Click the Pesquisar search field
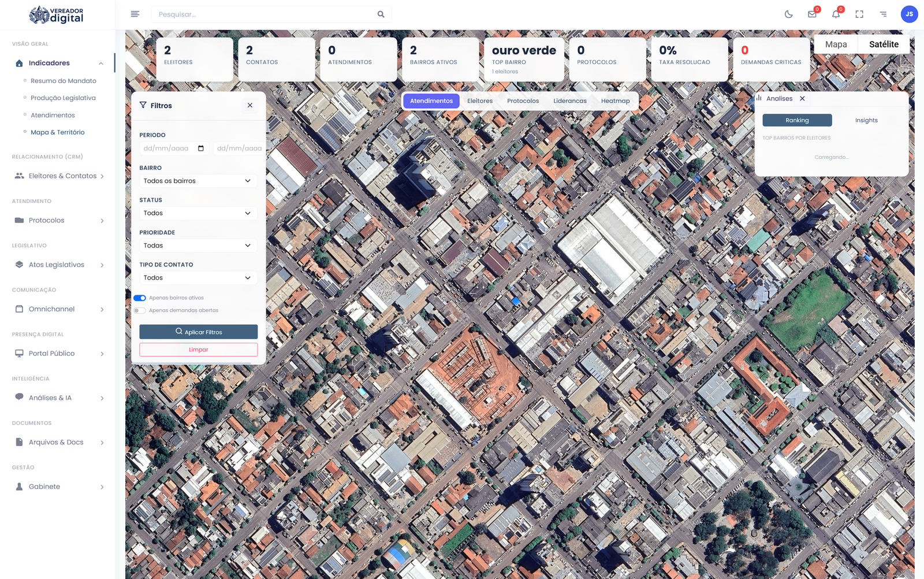 point(263,14)
